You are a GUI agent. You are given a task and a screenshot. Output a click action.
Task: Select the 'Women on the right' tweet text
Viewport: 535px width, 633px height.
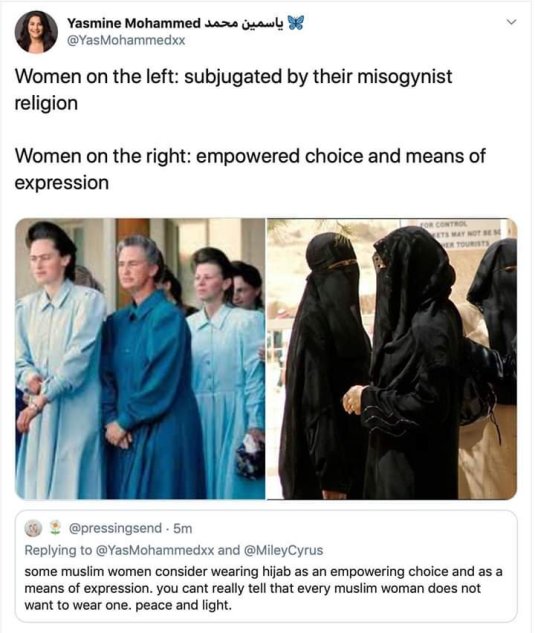250,169
